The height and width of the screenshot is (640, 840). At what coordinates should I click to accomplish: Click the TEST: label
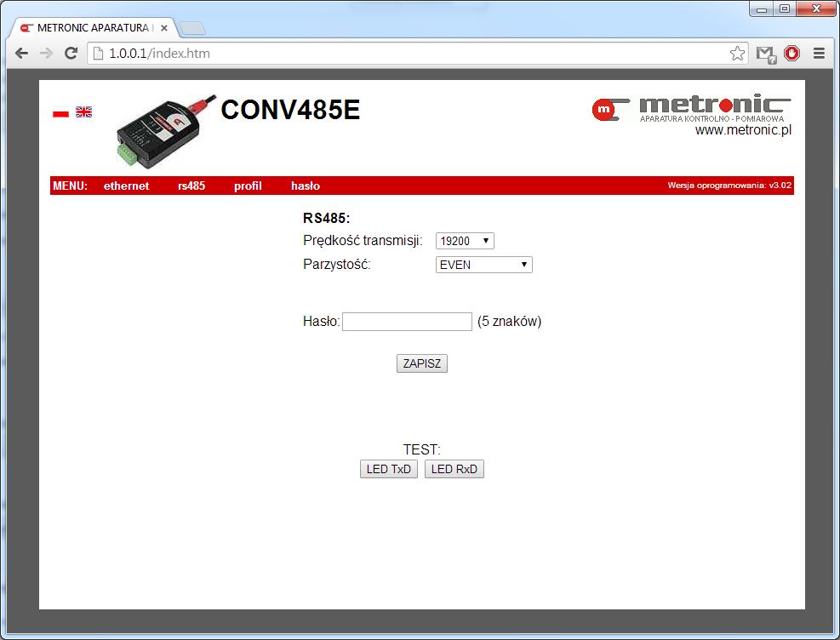pyautogui.click(x=421, y=450)
